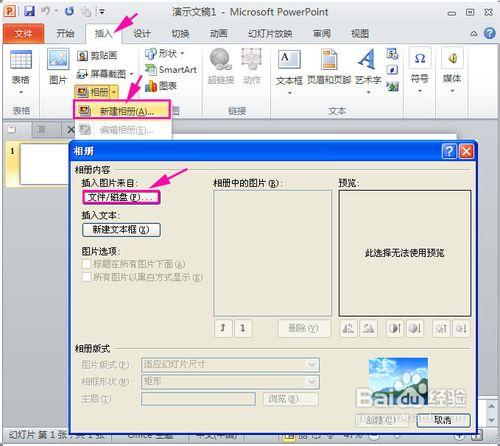The width and height of the screenshot is (500, 446).
Task: Click the 媒体 media speaker icon
Action: tap(452, 58)
